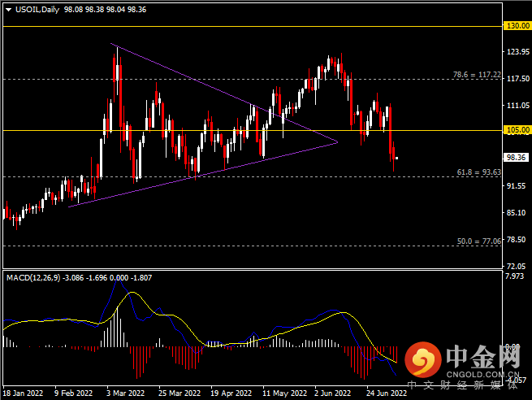Image resolution: width=532 pixels, height=400 pixels.
Task: Select the 78.50 price axis value
Action: click(516, 239)
